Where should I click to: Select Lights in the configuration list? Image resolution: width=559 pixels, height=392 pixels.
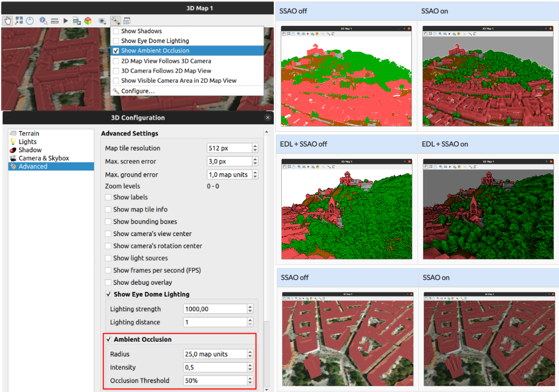tap(27, 141)
